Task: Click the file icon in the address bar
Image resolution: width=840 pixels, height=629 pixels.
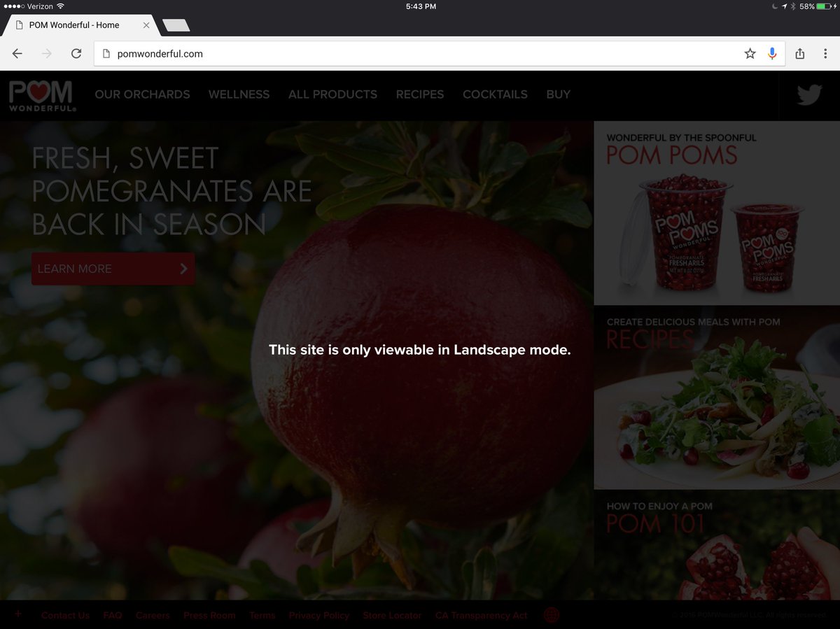Action: tap(106, 53)
